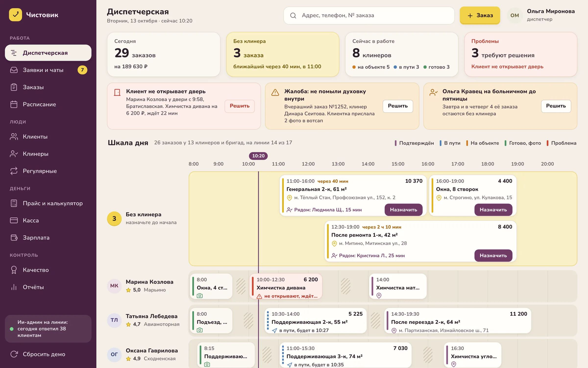Image resolution: width=588 pixels, height=368 pixels.
Task: Click the location pin in the 14:00 'Химчистка мат...' card
Action: [x=379, y=296]
